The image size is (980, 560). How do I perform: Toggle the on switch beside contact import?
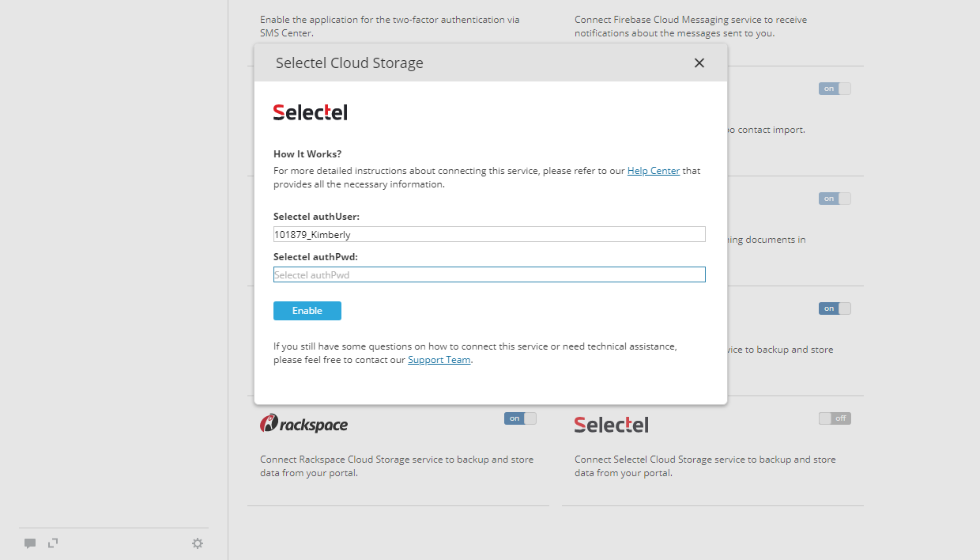pyautogui.click(x=835, y=89)
